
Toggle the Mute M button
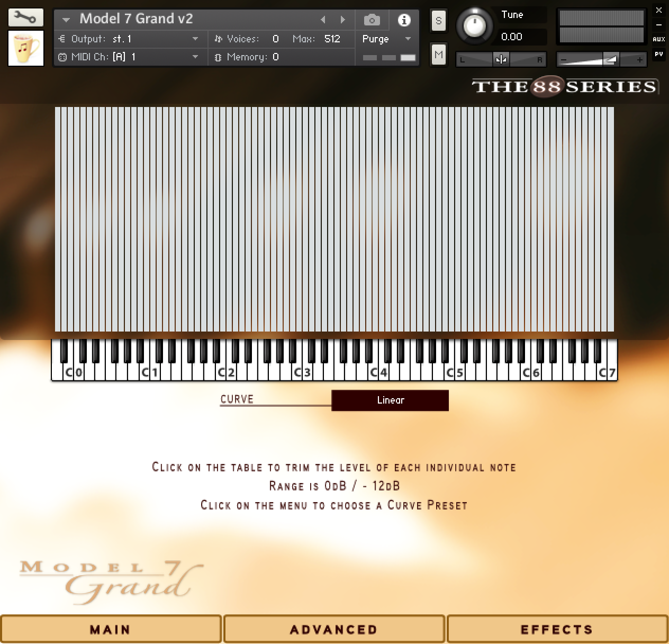(x=438, y=54)
